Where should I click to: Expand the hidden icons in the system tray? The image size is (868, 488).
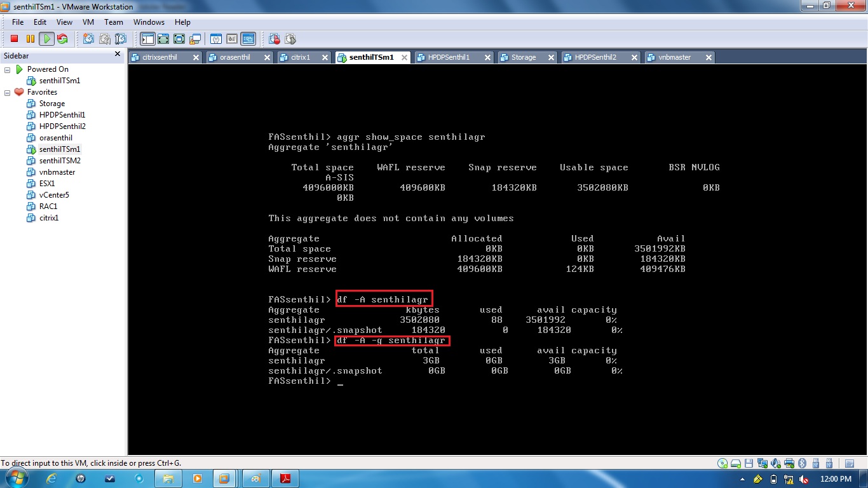click(x=742, y=479)
